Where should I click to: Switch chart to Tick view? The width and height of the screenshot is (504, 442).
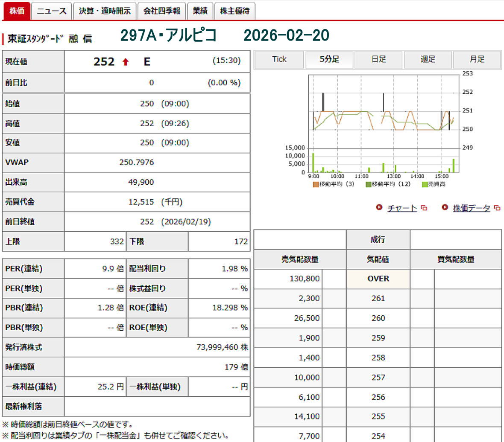(x=279, y=59)
